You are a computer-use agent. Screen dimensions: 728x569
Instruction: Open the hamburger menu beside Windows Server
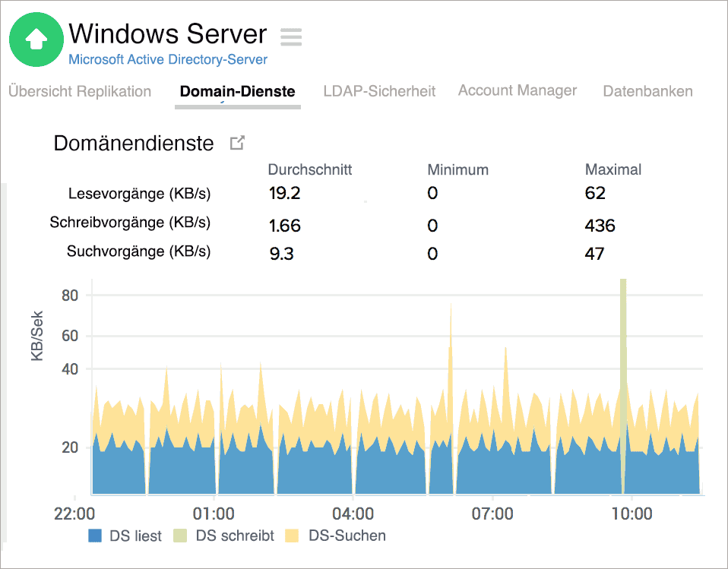[x=290, y=36]
